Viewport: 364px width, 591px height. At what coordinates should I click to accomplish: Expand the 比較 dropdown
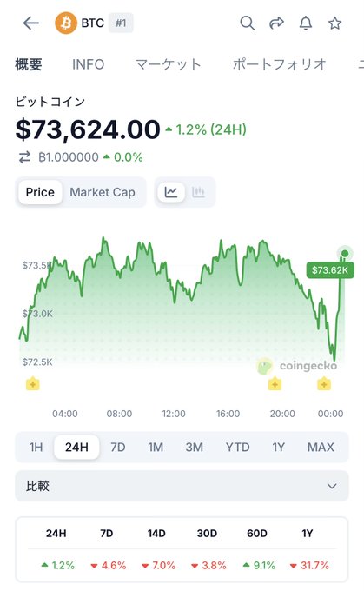tap(182, 486)
